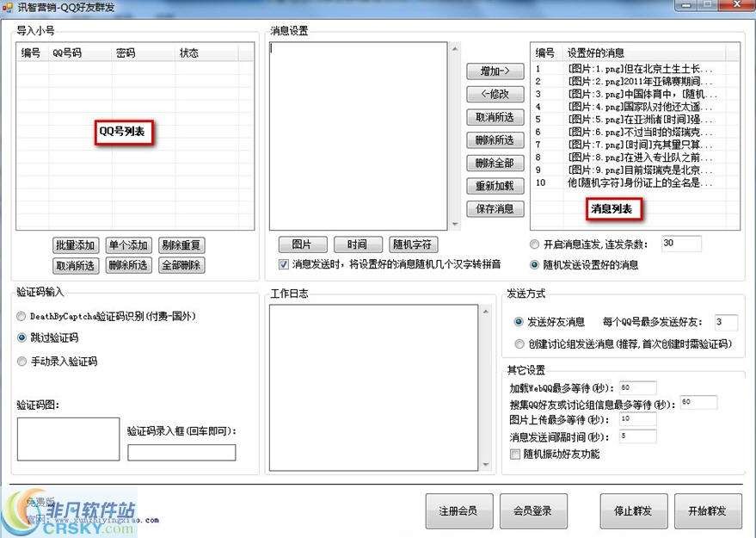Click the 图片上传最多等待 field
Image resolution: width=756 pixels, height=538 pixels.
(638, 419)
